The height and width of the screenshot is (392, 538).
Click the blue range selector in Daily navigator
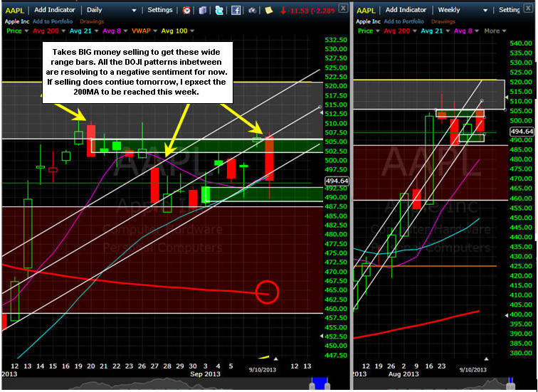click(x=320, y=383)
